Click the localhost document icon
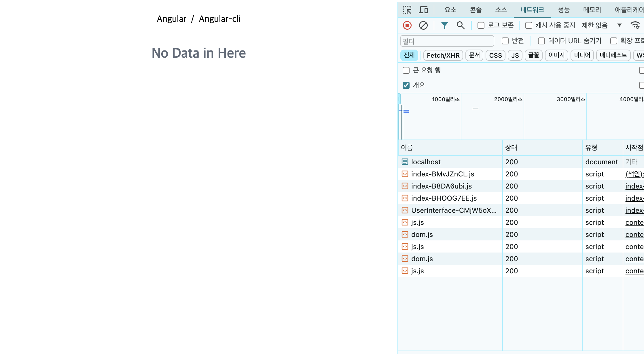 tap(405, 162)
